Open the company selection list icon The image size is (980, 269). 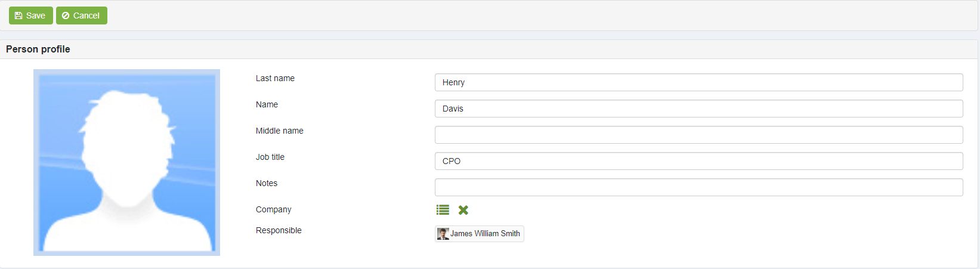point(443,210)
